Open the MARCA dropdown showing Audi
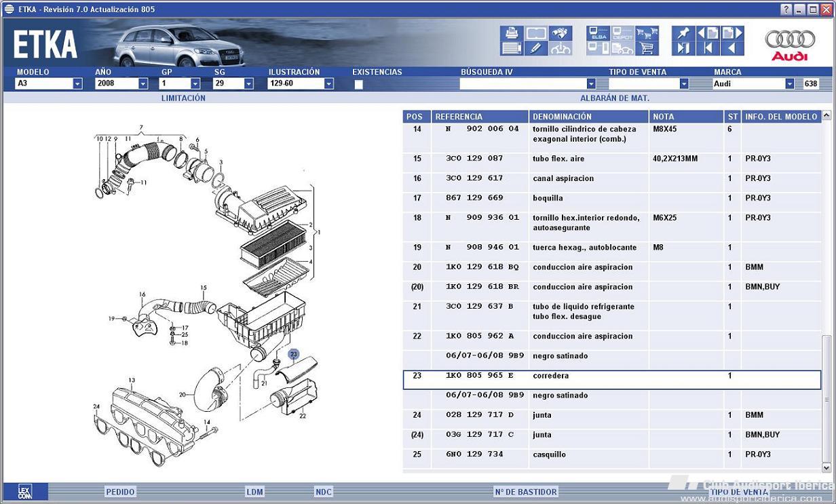 click(x=790, y=84)
